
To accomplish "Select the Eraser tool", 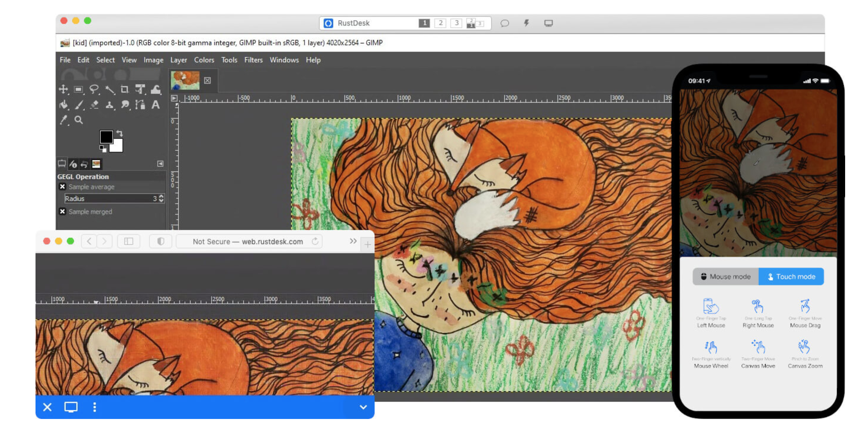I will click(94, 105).
